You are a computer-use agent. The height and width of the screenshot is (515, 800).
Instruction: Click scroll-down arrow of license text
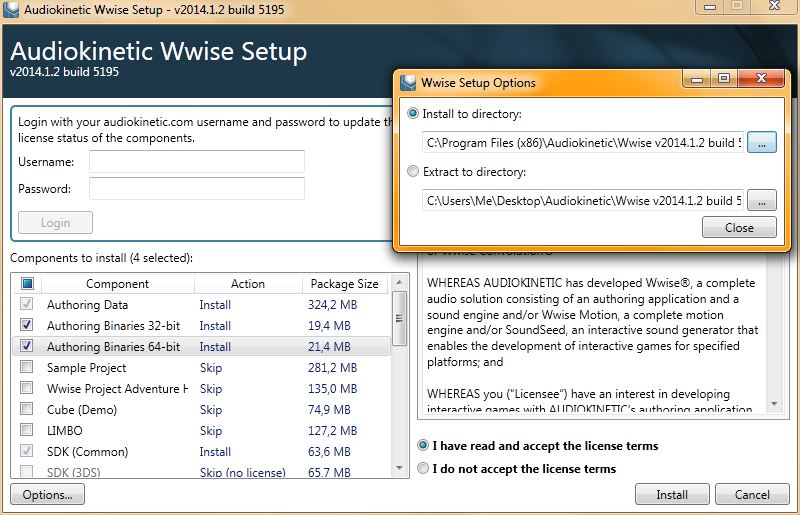tap(774, 404)
